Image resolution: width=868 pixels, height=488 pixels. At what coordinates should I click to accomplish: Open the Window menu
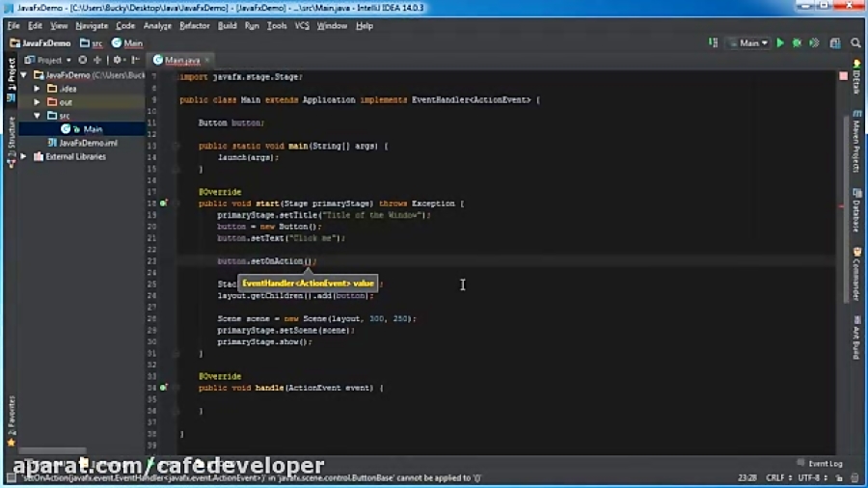(x=332, y=25)
